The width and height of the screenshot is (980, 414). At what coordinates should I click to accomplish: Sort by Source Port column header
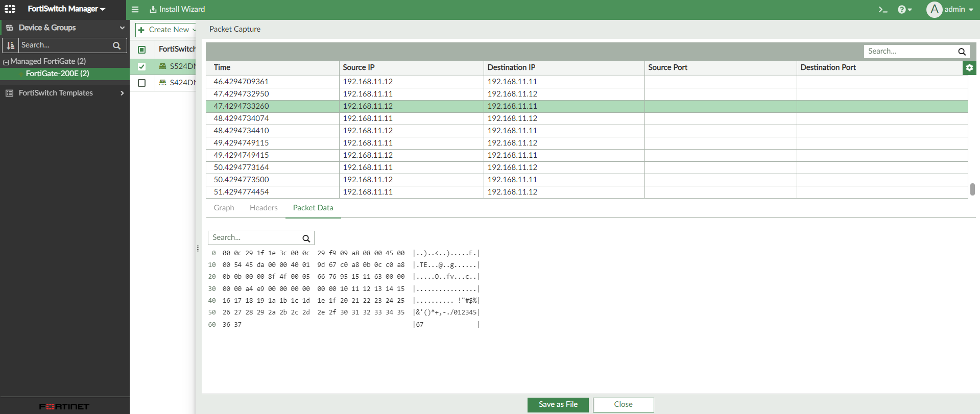pos(721,67)
